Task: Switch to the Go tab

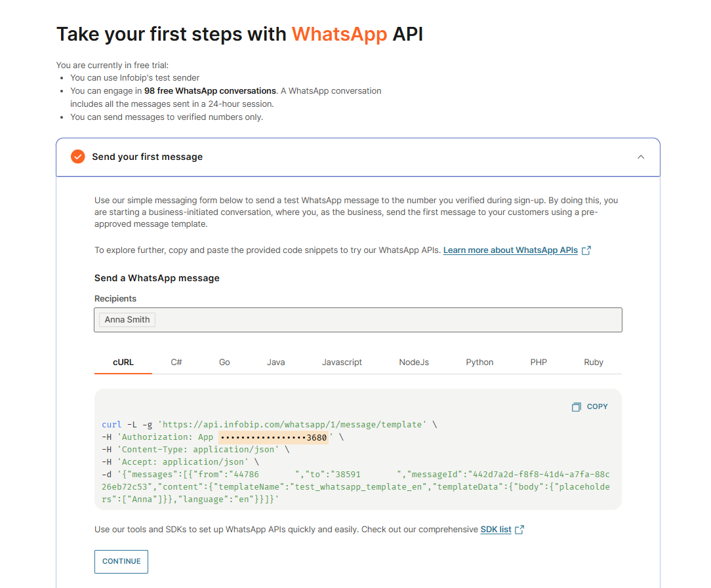Action: (x=224, y=363)
